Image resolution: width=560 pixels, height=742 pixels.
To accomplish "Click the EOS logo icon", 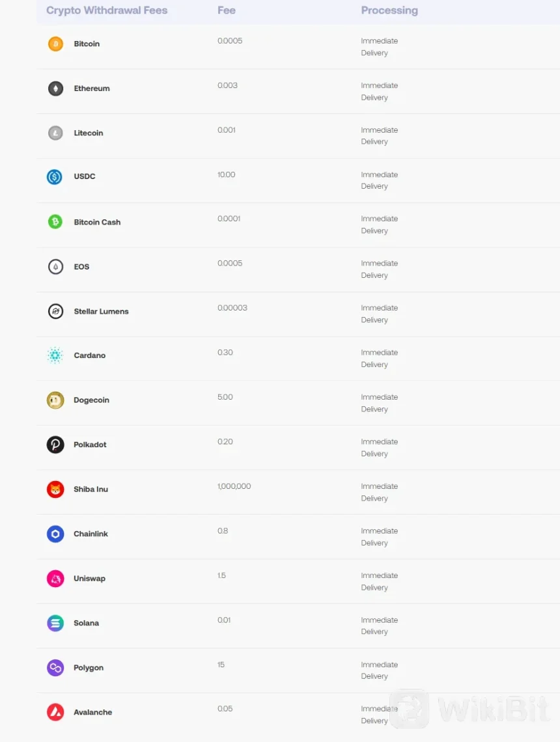I will [55, 267].
